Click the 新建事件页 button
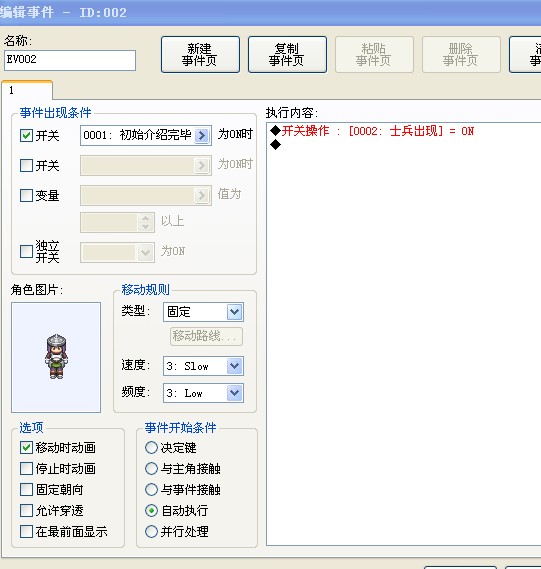Screen dimensions: 541x569 [200, 54]
